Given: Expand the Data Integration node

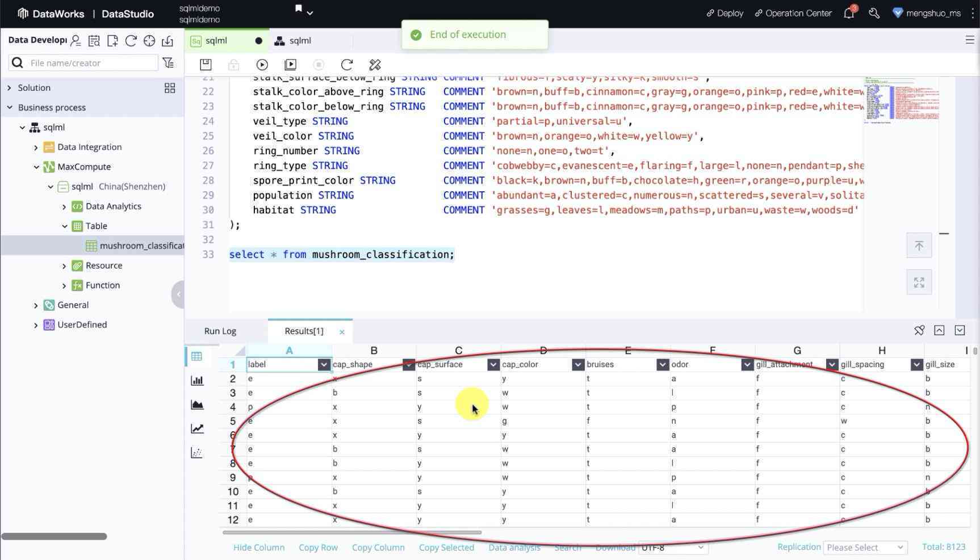Looking at the screenshot, I should coord(36,148).
